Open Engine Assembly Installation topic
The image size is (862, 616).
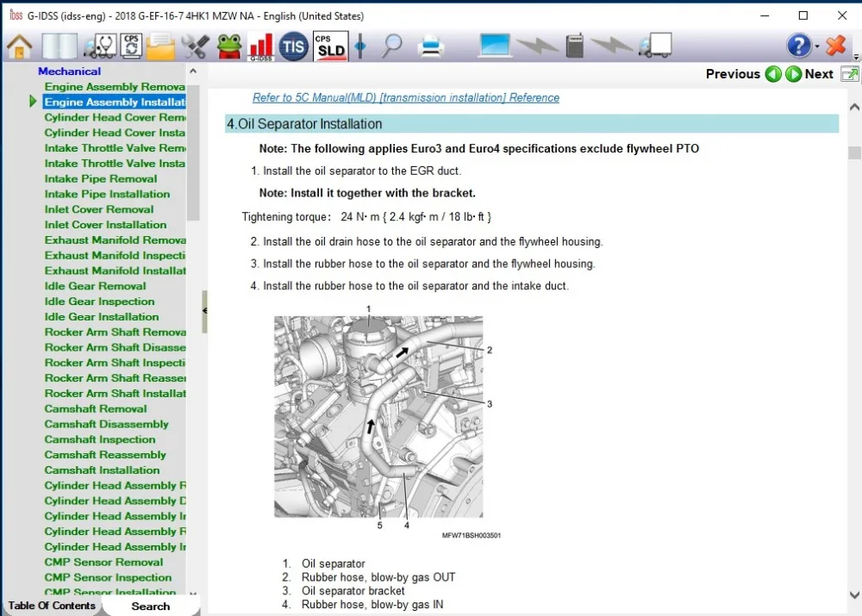115,102
